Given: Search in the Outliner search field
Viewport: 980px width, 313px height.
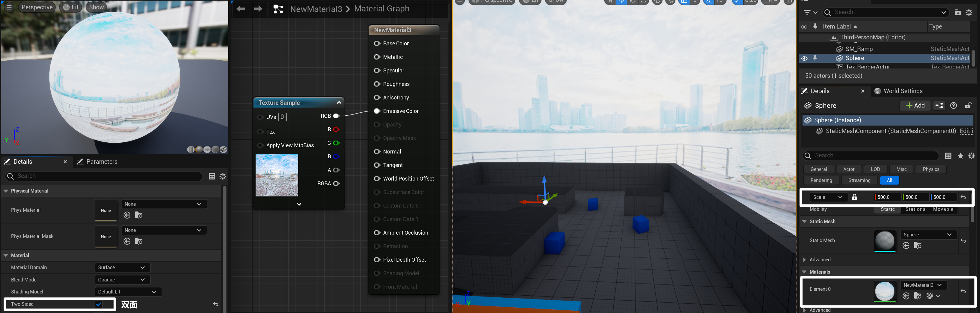Looking at the screenshot, I should 885,13.
